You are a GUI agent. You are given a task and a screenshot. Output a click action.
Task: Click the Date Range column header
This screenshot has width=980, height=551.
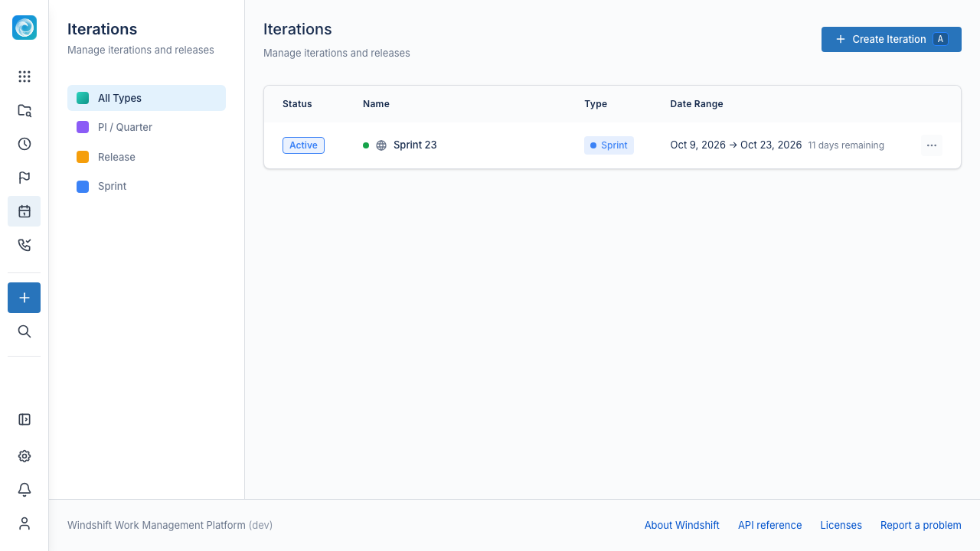pos(697,104)
